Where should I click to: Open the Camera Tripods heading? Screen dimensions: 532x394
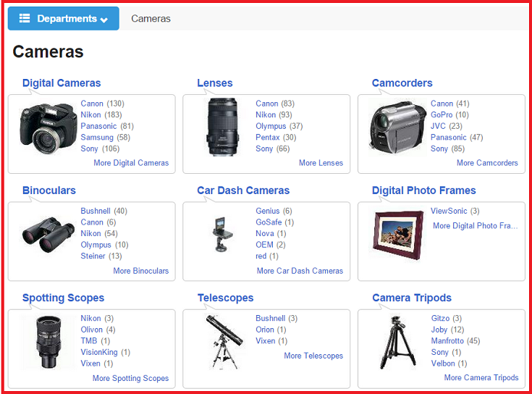click(x=412, y=298)
